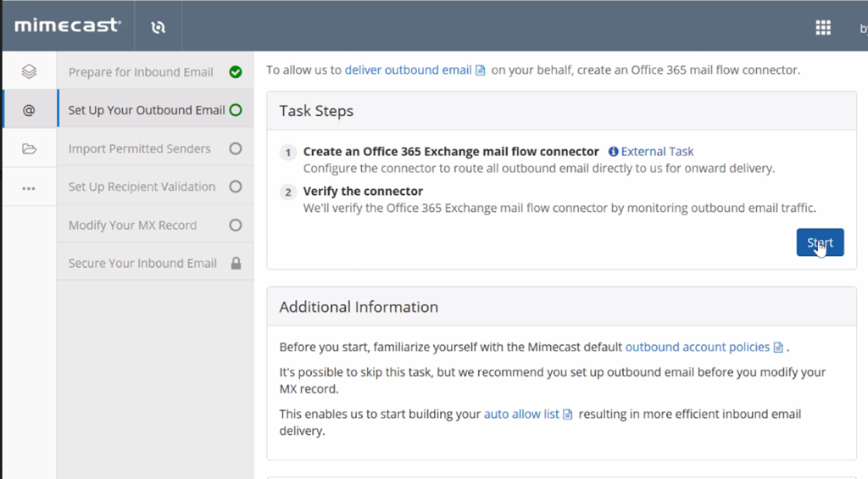Click 'We'll verify the Office 365 Exchange' description
The width and height of the screenshot is (868, 479).
559,209
